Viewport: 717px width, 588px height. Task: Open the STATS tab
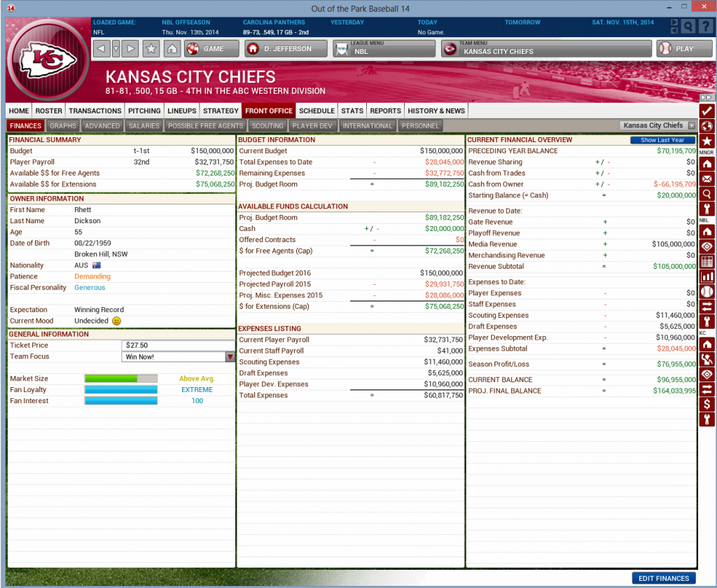[352, 111]
